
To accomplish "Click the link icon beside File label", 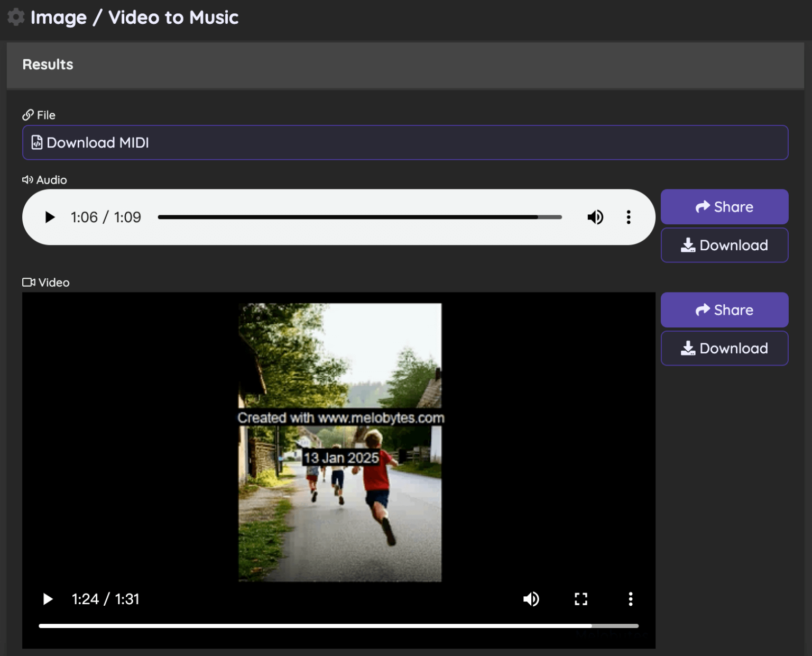I will pyautogui.click(x=27, y=114).
